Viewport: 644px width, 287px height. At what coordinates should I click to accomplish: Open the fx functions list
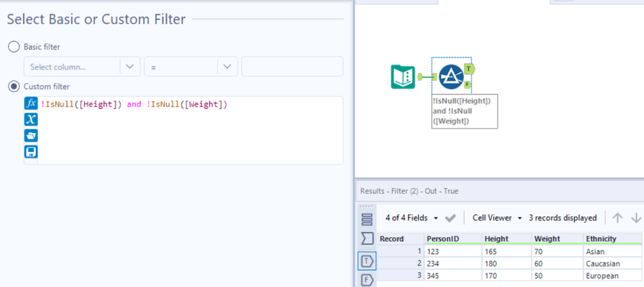[x=31, y=103]
